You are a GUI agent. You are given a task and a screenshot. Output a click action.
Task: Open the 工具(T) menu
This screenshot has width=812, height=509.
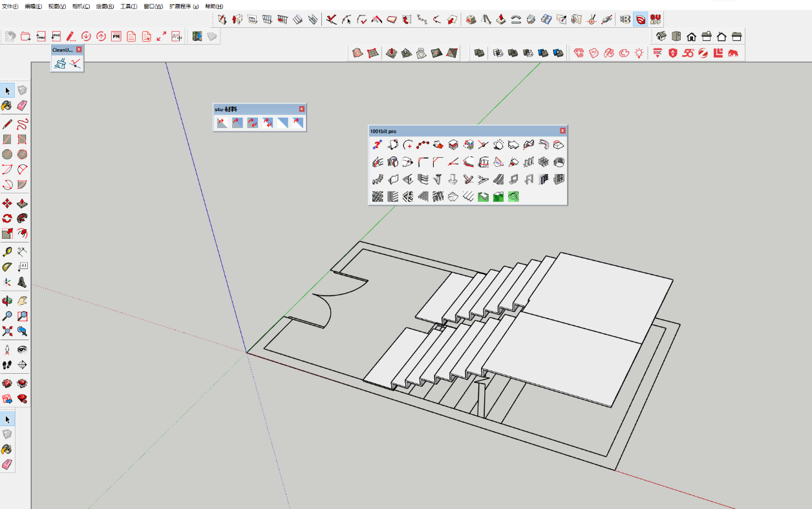129,6
